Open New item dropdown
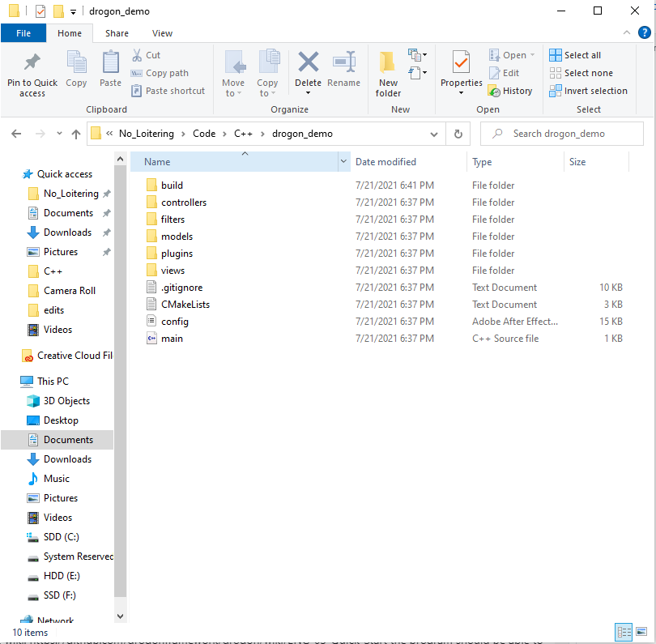The width and height of the screenshot is (656, 644). (418, 55)
